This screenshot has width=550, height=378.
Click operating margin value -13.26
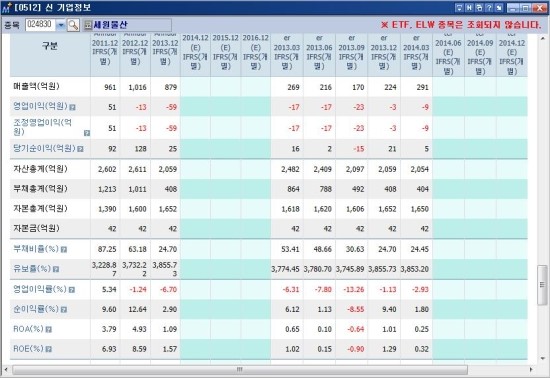pos(354,290)
